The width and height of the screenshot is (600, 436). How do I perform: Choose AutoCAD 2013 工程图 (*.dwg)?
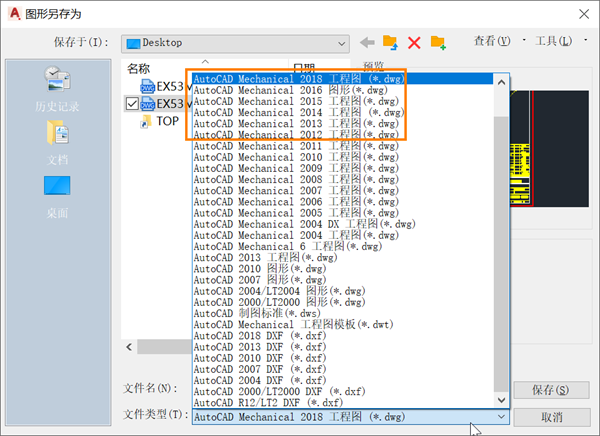(x=343, y=257)
